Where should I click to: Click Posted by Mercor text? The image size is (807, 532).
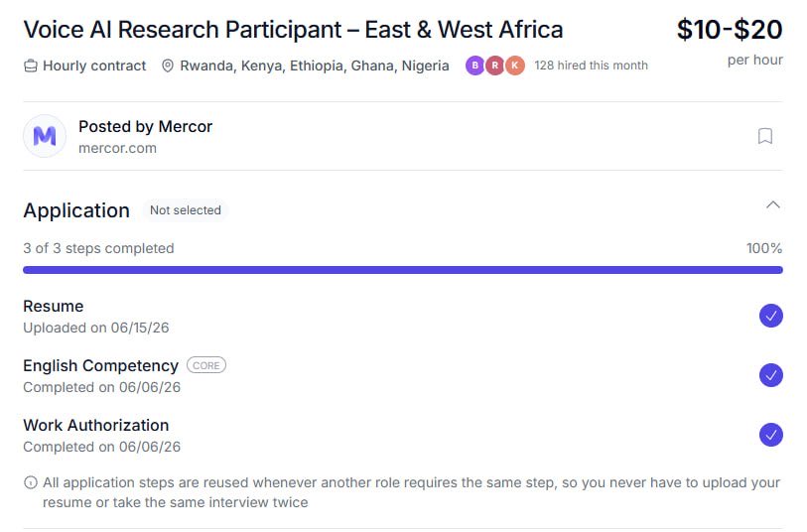145,127
